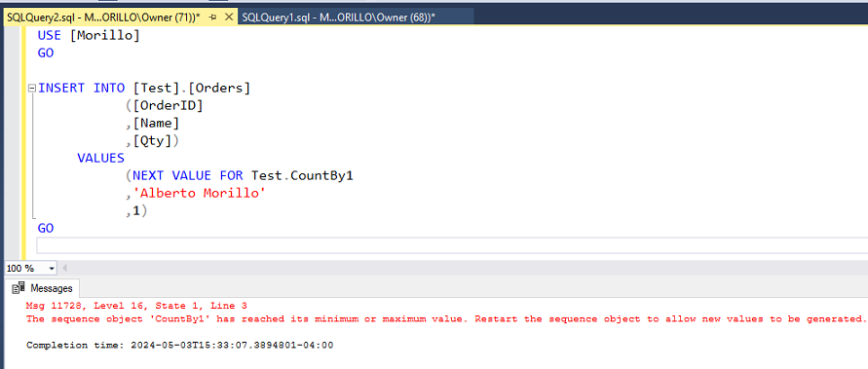This screenshot has height=369, width=868.
Task: Collapse the INSERT INTO statement outline
Action: click(x=32, y=88)
